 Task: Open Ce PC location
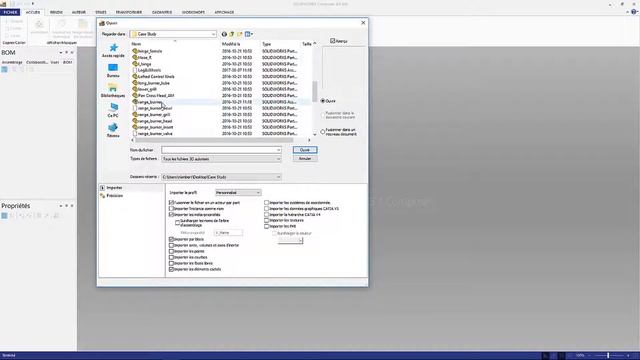pos(113,111)
